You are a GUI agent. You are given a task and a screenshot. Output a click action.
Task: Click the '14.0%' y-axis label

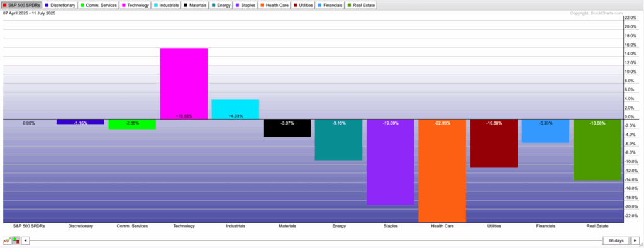[x=630, y=54]
